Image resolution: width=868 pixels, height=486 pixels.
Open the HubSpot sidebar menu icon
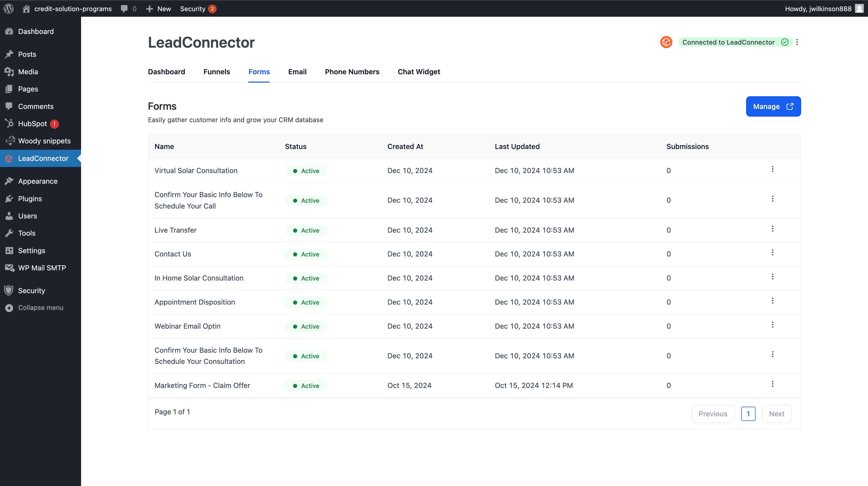coord(9,124)
